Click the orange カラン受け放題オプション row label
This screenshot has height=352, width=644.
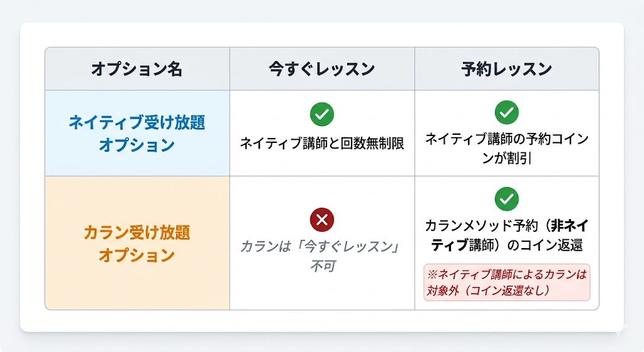[x=136, y=244]
